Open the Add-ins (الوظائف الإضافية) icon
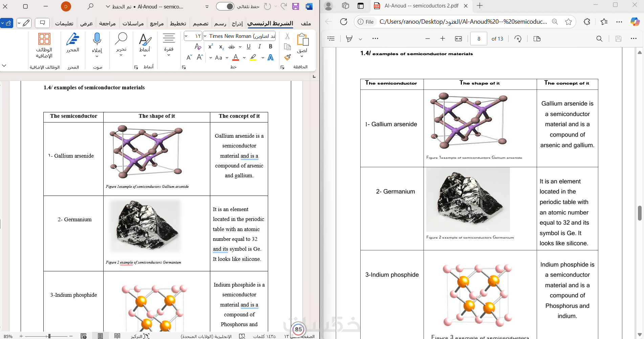This screenshot has height=339, width=644. (x=44, y=39)
